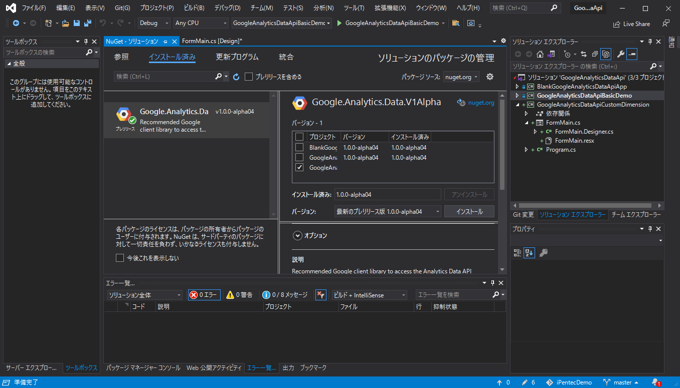Toggle the select-all projects header checkbox

(299, 137)
